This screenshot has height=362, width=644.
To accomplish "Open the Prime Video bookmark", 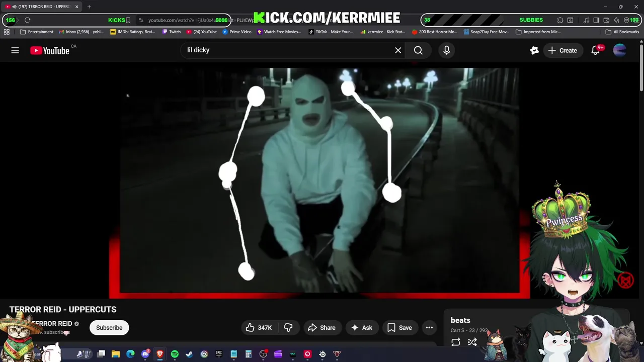I will point(237,32).
